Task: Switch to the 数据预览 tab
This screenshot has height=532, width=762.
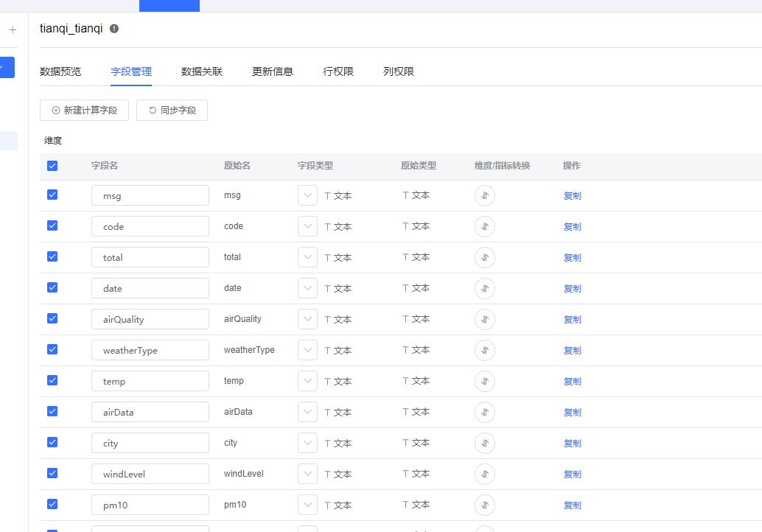Action: pyautogui.click(x=59, y=71)
